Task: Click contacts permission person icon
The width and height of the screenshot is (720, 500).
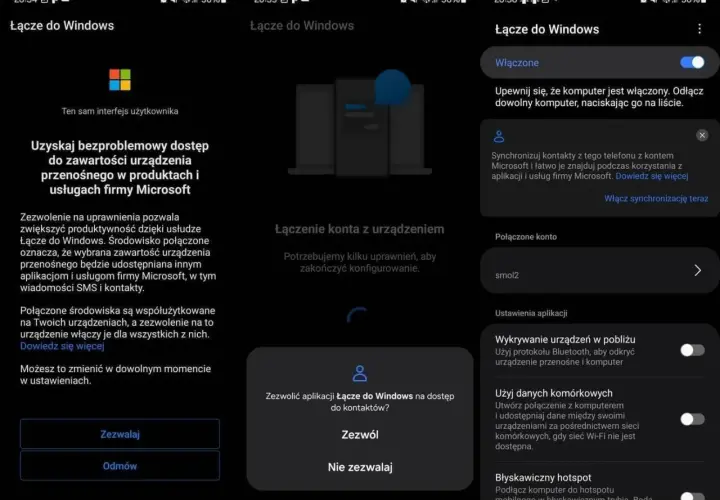Action: coord(360,373)
